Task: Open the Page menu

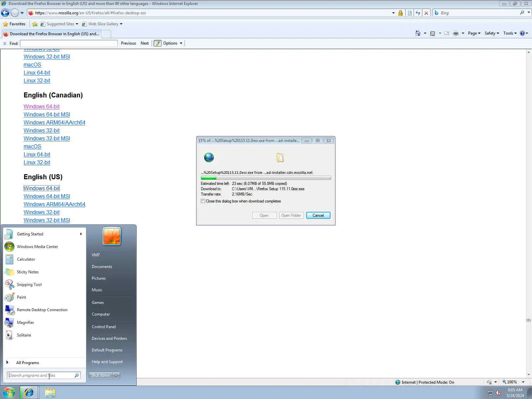Action: click(x=474, y=33)
